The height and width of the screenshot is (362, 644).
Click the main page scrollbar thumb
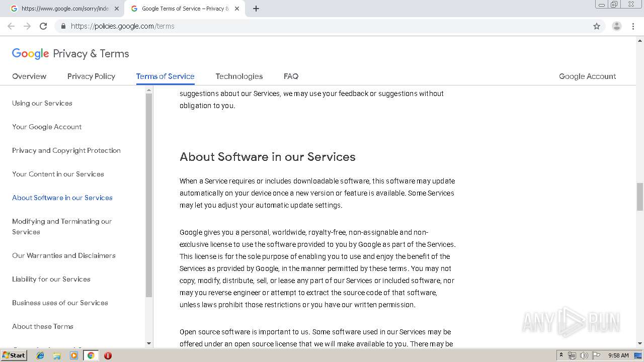(639, 197)
